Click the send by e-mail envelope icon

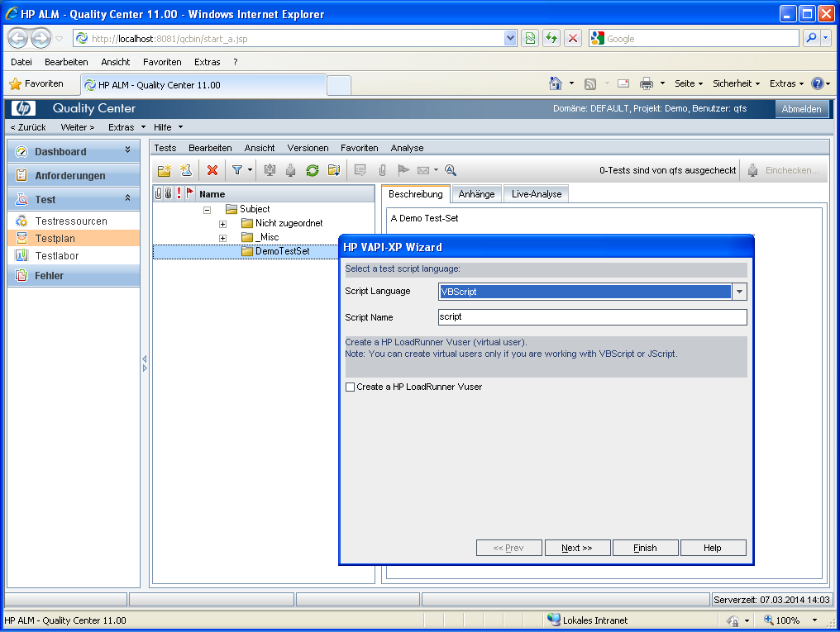click(423, 170)
